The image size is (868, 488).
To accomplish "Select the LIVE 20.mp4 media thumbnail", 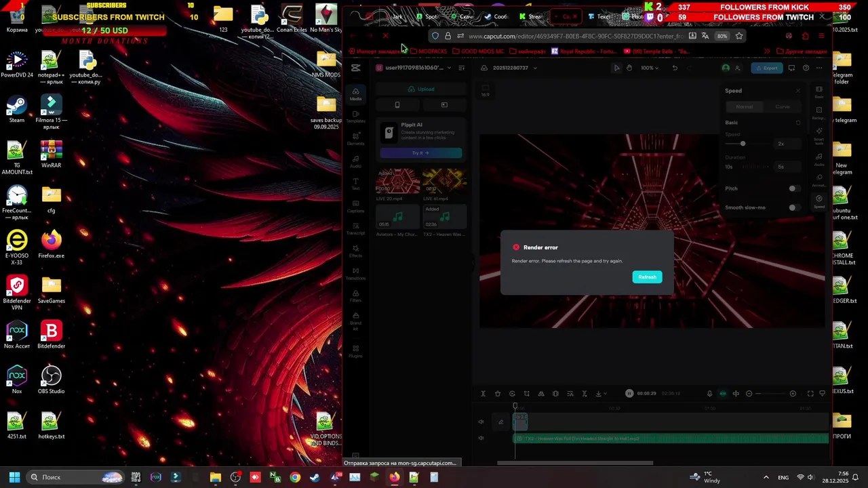I will [397, 181].
